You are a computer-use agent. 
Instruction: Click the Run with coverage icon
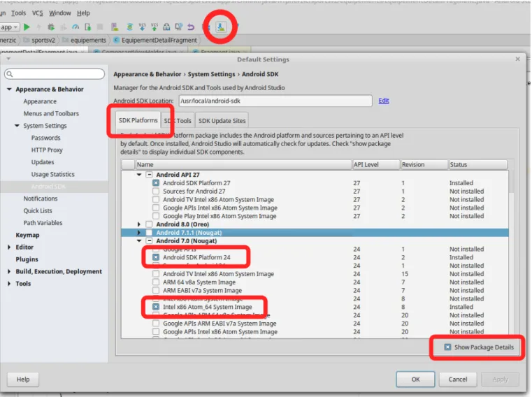click(63, 27)
